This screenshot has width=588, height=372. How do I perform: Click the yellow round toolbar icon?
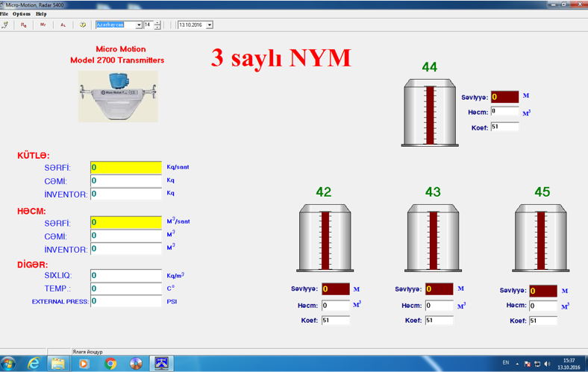tap(83, 25)
